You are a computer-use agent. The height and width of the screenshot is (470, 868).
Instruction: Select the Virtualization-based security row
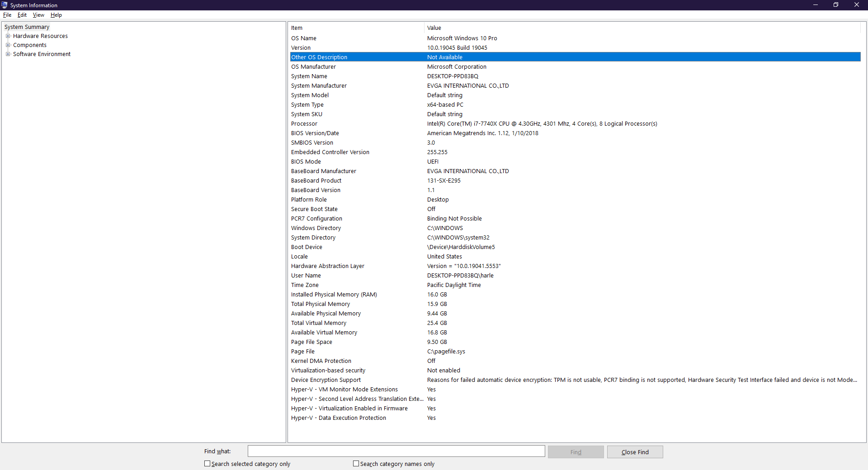575,371
